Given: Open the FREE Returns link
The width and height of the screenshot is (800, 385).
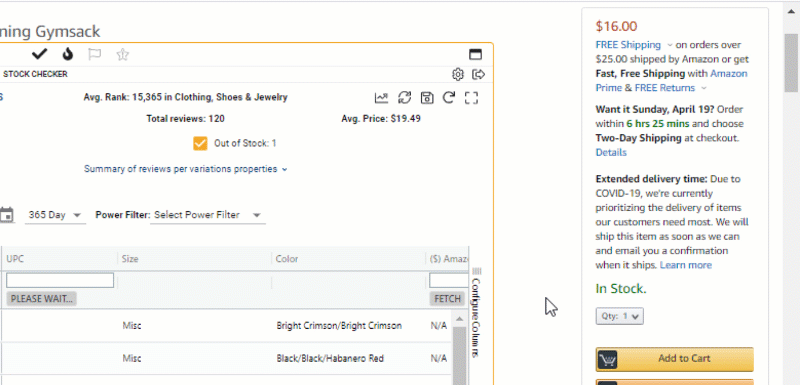Looking at the screenshot, I should pos(665,88).
